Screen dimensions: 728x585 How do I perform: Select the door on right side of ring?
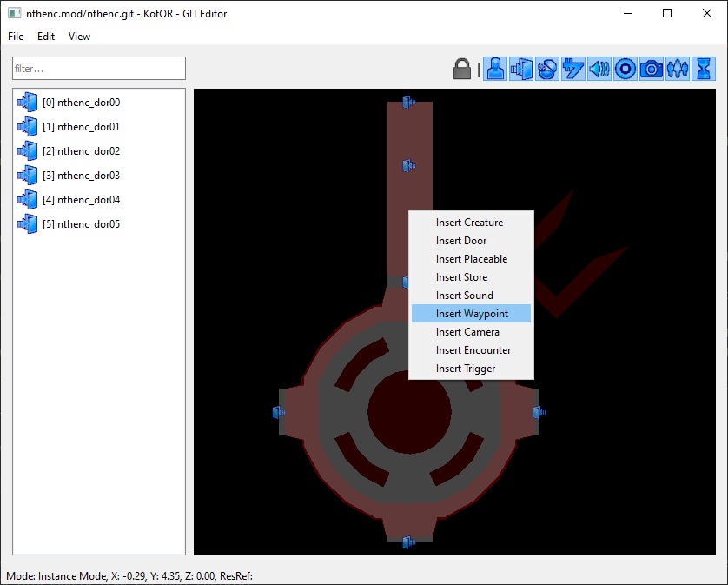pos(539,412)
